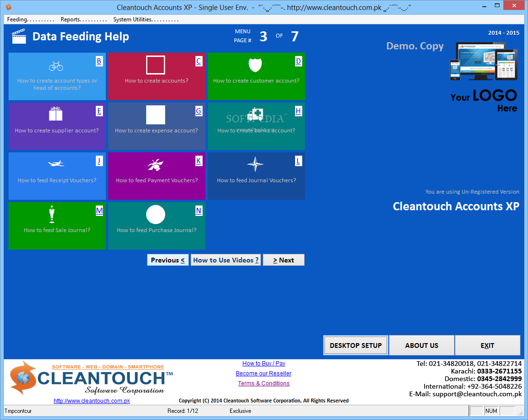Click the airplane icon on Receipt Vouchers tile
Viewport: 528px width, 420px height.
56,164
